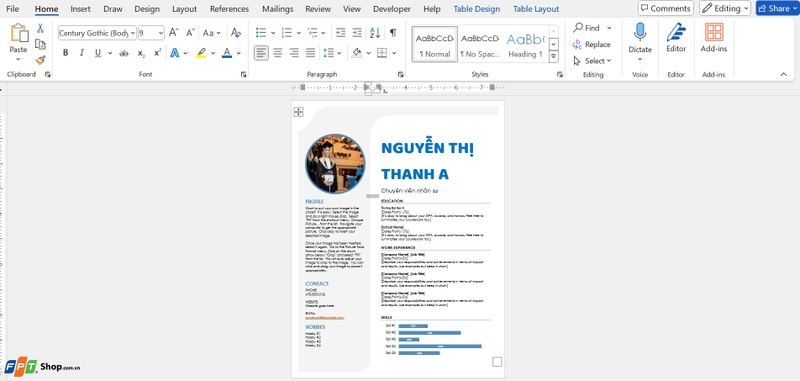Open the Select dropdown menu
Screen dimensions: 800x381
(x=592, y=61)
